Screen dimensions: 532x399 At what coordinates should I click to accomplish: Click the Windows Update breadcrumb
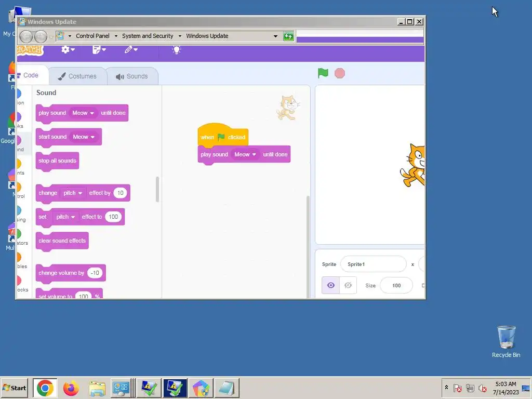click(207, 36)
